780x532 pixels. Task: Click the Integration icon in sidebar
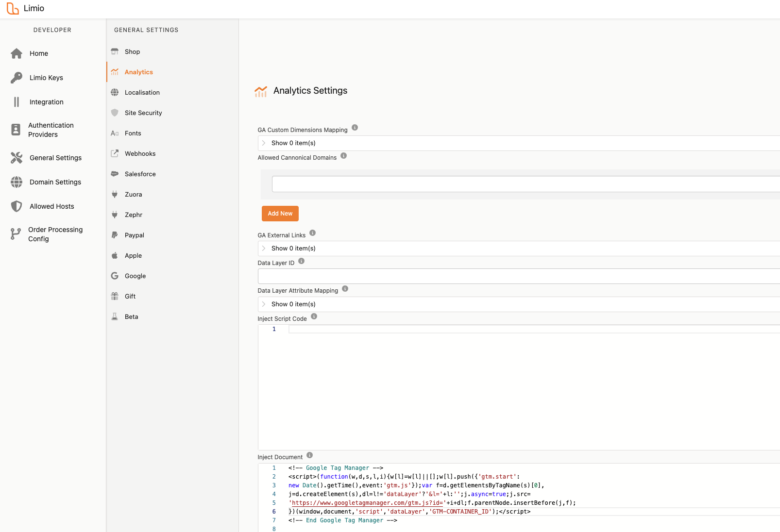(17, 102)
